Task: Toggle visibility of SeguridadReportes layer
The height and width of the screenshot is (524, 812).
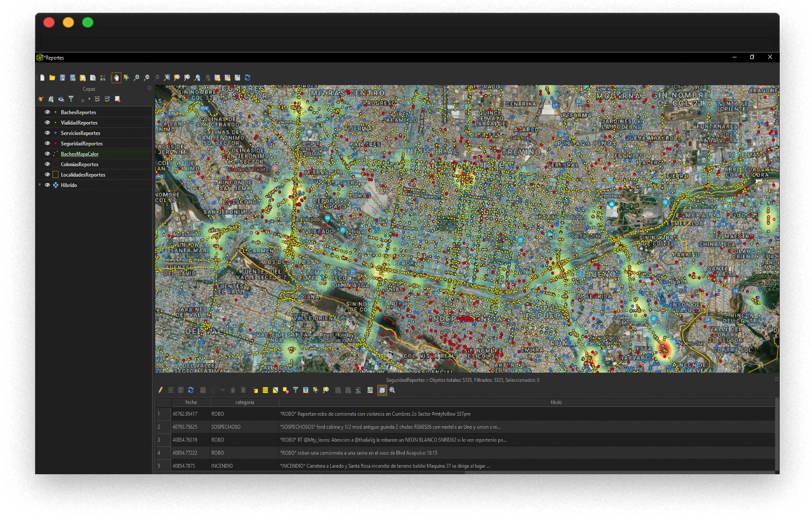Action: click(48, 143)
